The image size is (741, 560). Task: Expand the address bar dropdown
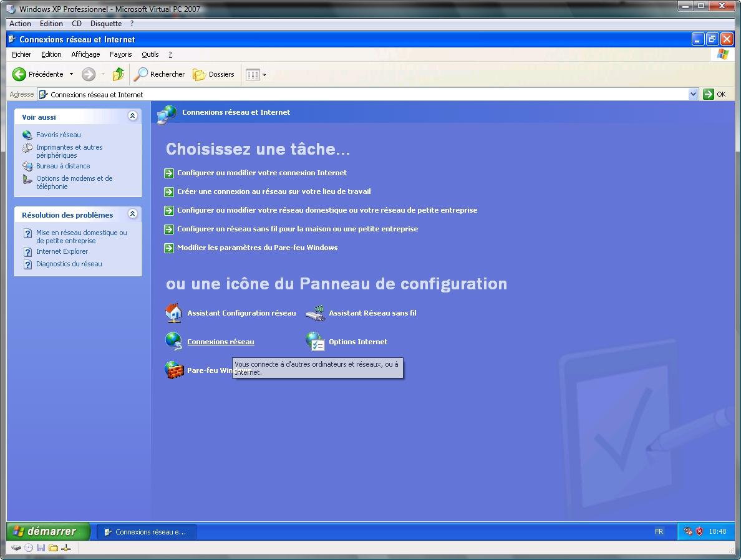(693, 94)
